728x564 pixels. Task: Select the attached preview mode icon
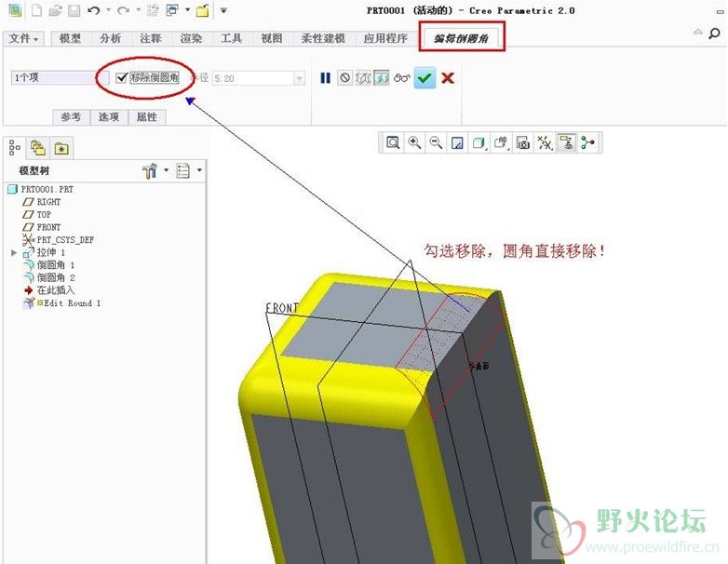click(381, 77)
